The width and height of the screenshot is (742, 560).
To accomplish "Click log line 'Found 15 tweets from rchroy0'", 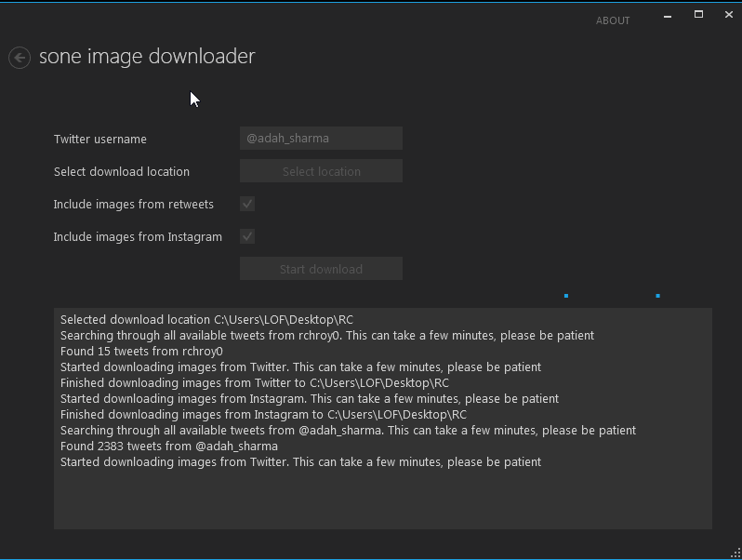I will tap(141, 352).
